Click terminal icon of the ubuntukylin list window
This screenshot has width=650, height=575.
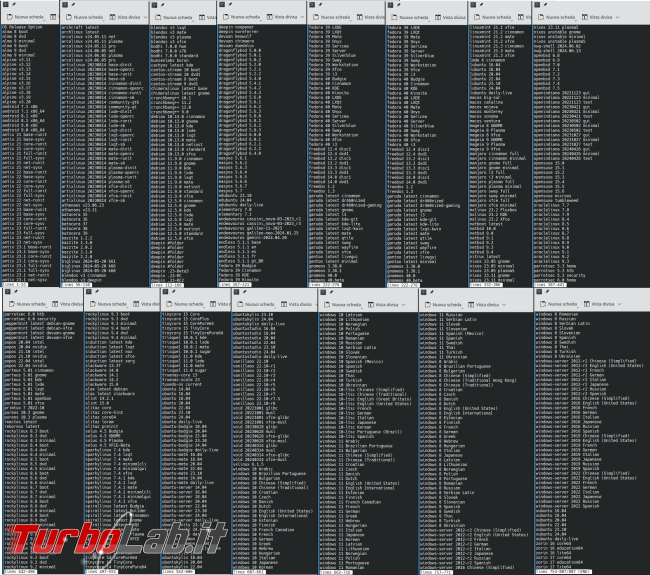(x=236, y=292)
